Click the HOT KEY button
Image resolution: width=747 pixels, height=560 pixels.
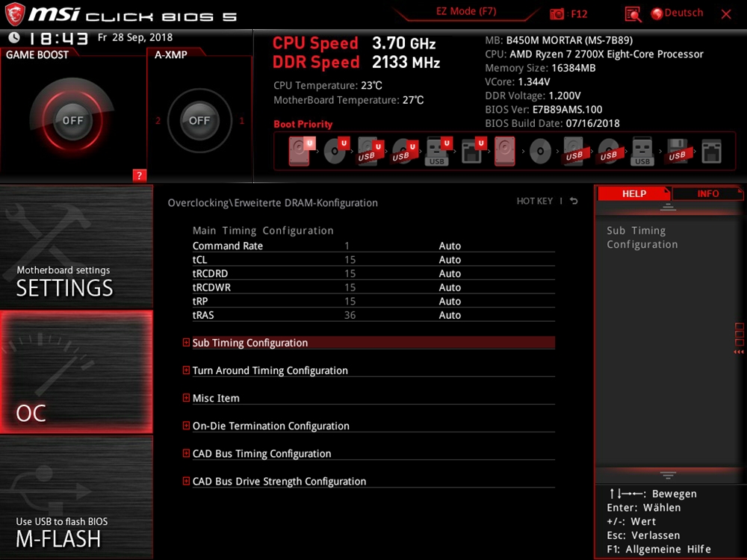535,201
